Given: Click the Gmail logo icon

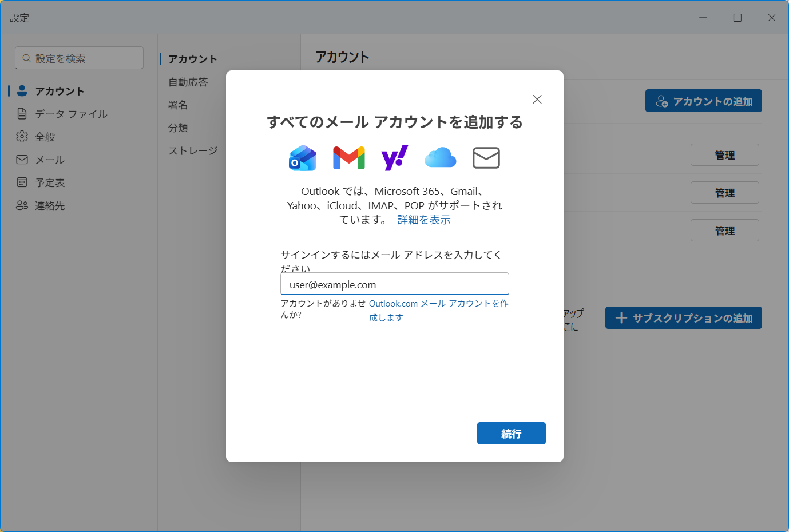Looking at the screenshot, I should [349, 158].
